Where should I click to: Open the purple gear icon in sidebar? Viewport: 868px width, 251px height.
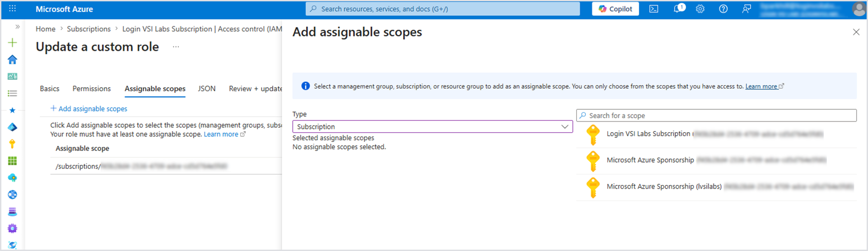coord(13,228)
